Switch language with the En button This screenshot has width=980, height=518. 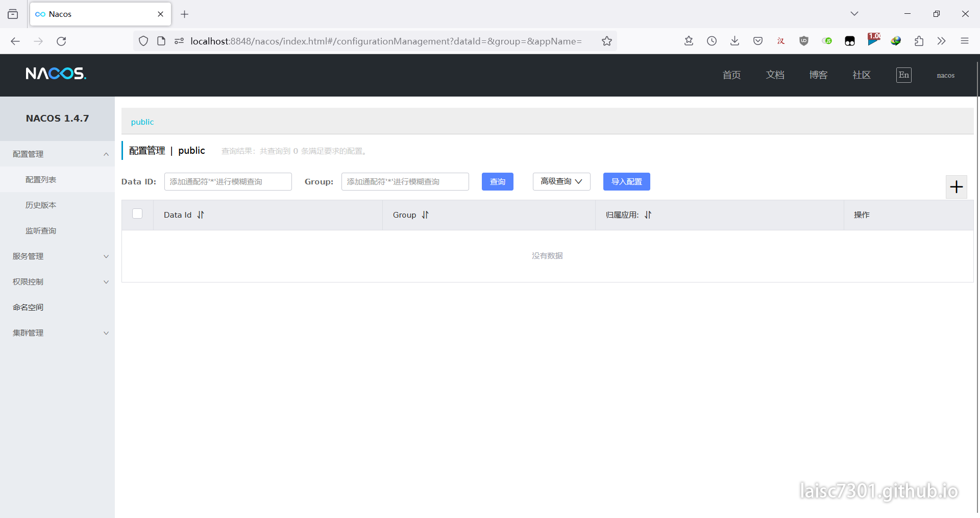pos(904,75)
